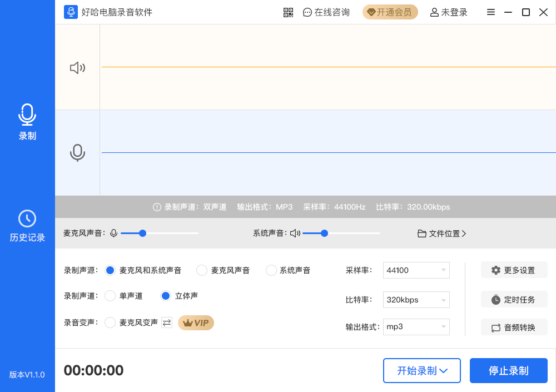Click the system audio speaker icon
556x392 pixels.
tap(77, 67)
